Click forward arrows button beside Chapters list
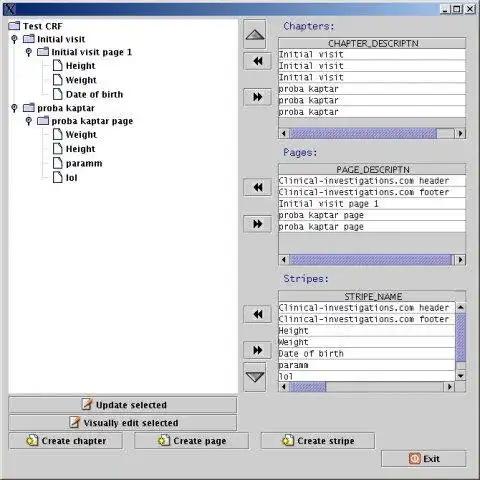 click(257, 97)
